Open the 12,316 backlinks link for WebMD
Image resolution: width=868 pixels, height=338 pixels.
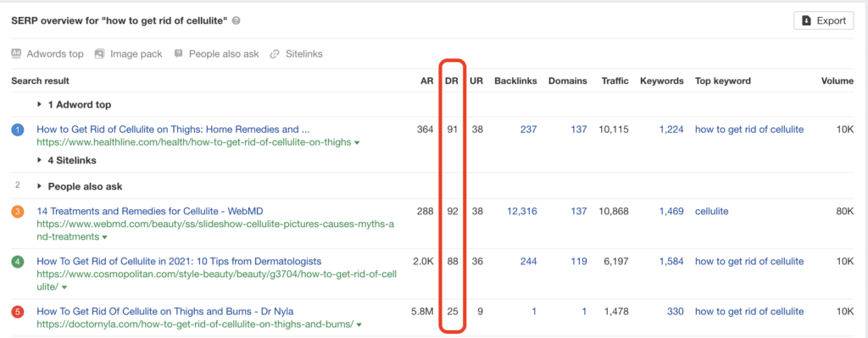point(521,211)
